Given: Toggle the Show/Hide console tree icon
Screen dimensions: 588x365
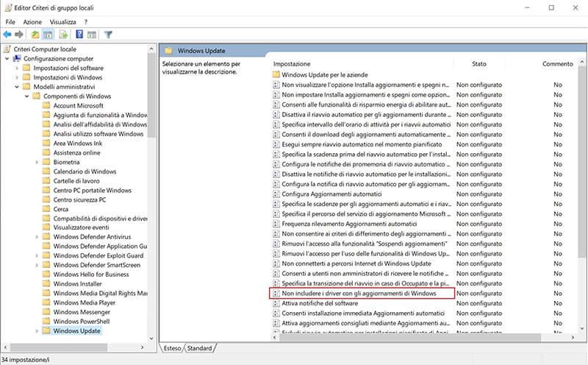Looking at the screenshot, I should 48,35.
